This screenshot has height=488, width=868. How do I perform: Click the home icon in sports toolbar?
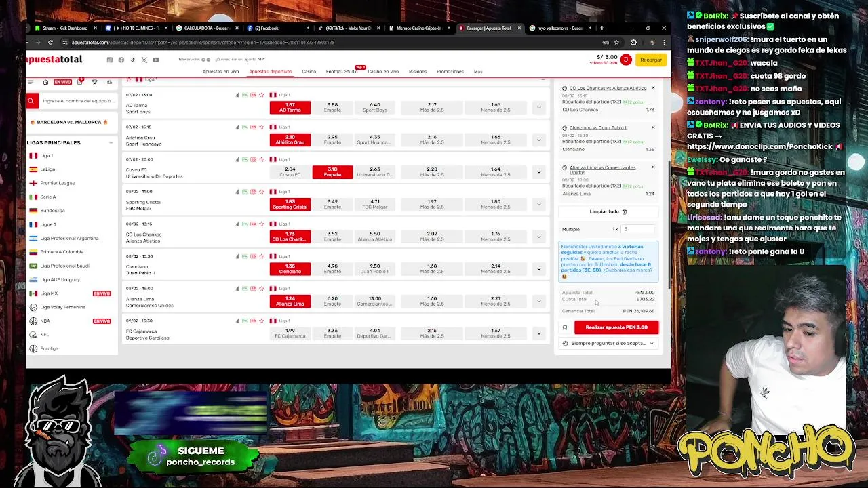45,82
